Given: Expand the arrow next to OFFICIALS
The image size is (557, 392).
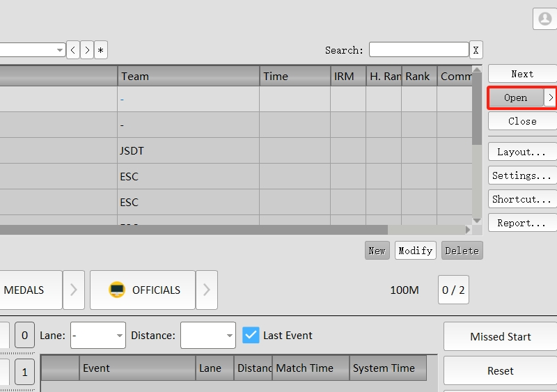Looking at the screenshot, I should click(206, 290).
